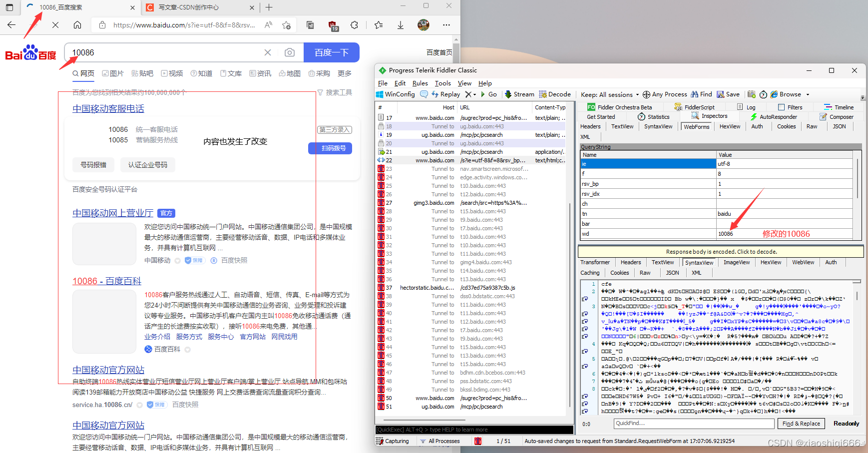The height and width of the screenshot is (453, 868).
Task: Open browser Collections icon
Action: (310, 25)
